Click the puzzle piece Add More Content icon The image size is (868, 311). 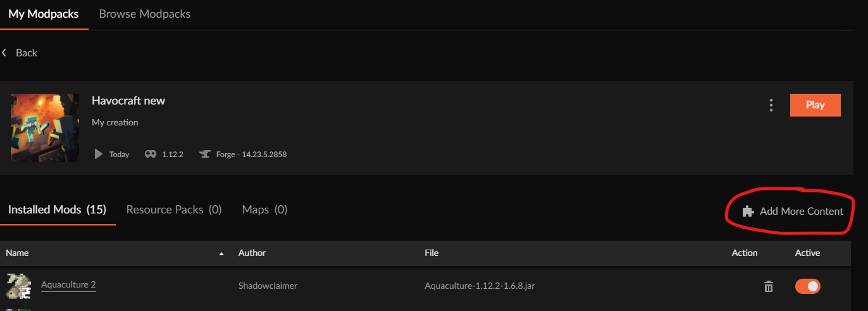point(748,212)
